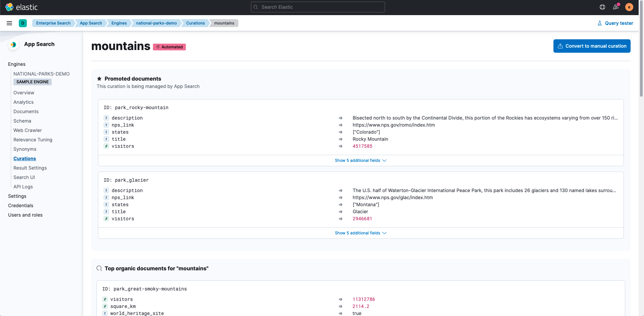
Task: Open the hamburger navigation menu
Action: [9, 23]
